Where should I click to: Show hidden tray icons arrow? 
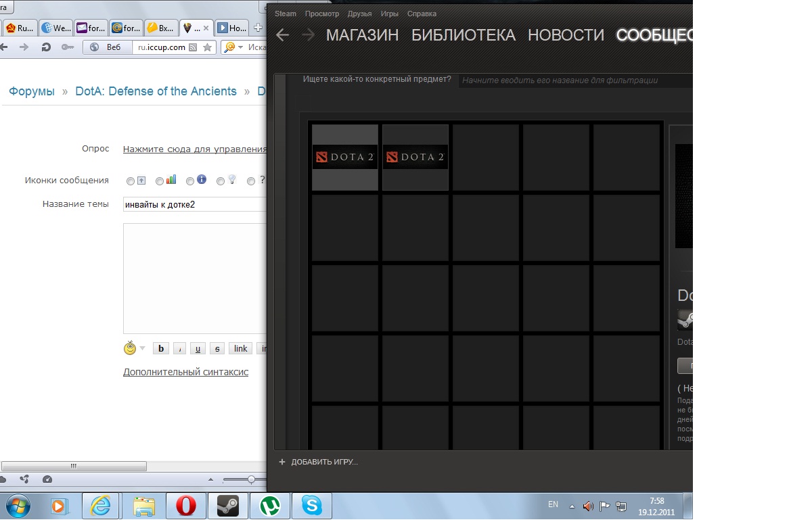tap(572, 506)
